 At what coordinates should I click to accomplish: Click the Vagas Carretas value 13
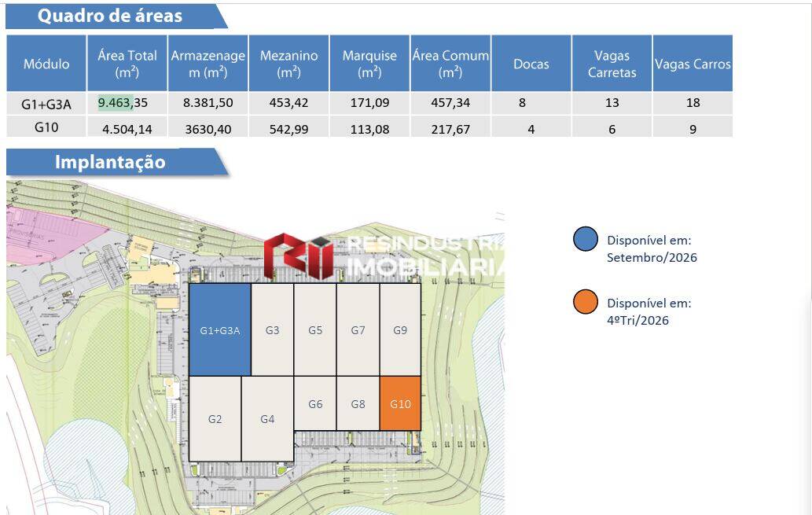pyautogui.click(x=612, y=102)
